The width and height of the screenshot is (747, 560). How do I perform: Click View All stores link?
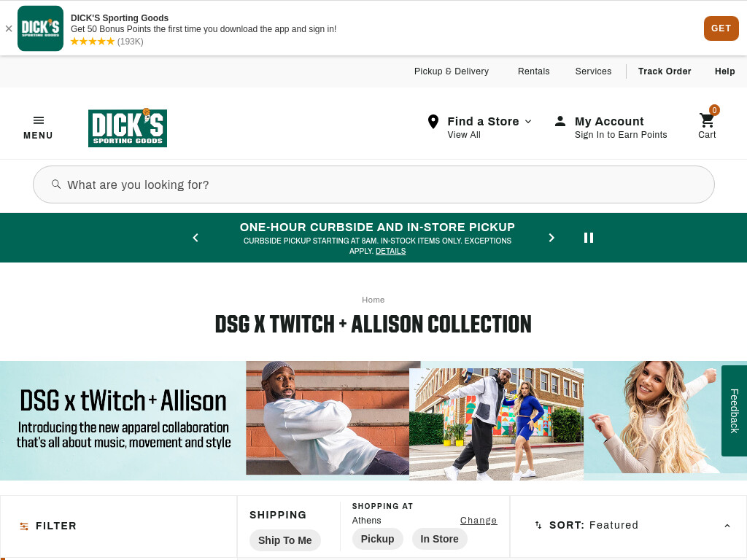point(463,135)
